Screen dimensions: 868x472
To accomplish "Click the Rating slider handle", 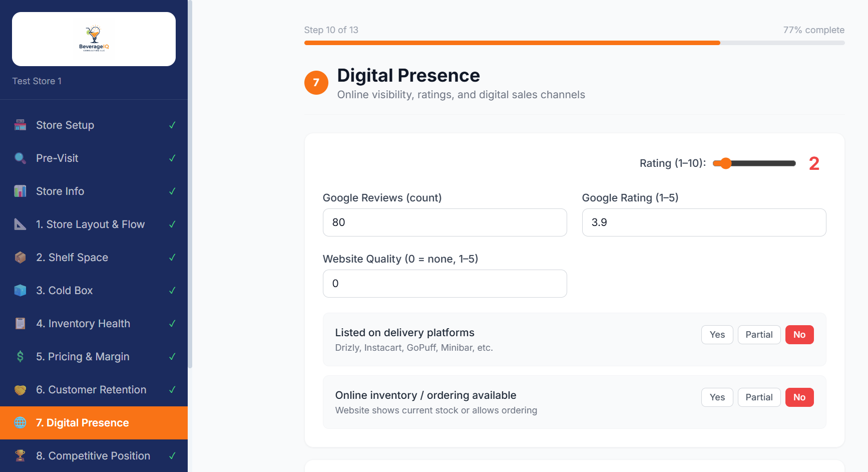I will click(x=725, y=163).
